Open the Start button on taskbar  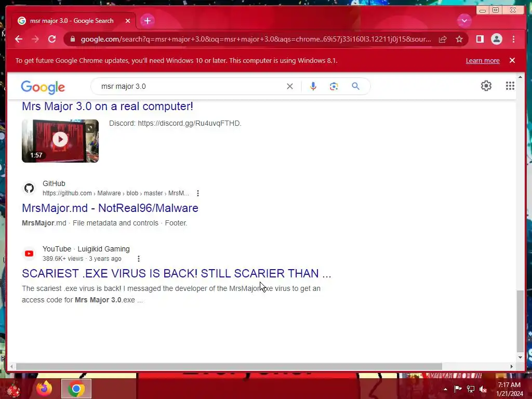point(14,389)
